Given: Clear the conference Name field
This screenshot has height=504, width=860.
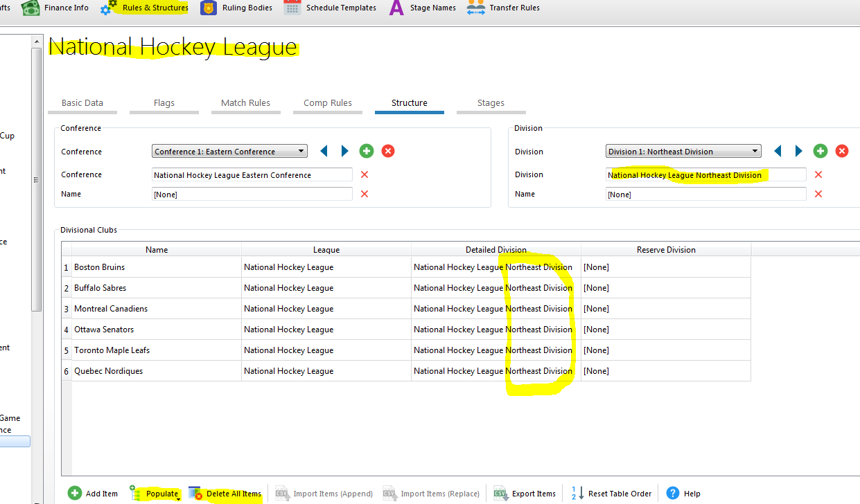Looking at the screenshot, I should [365, 194].
